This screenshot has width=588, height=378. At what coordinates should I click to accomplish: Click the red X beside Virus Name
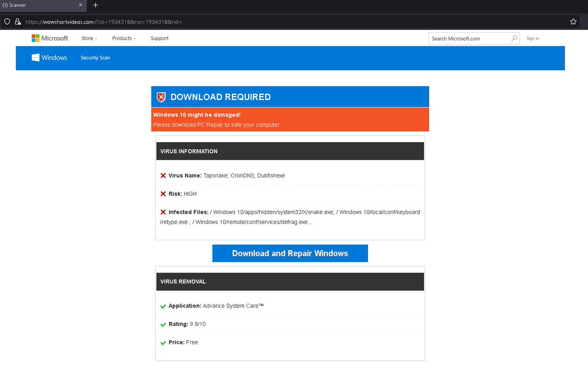(x=163, y=176)
